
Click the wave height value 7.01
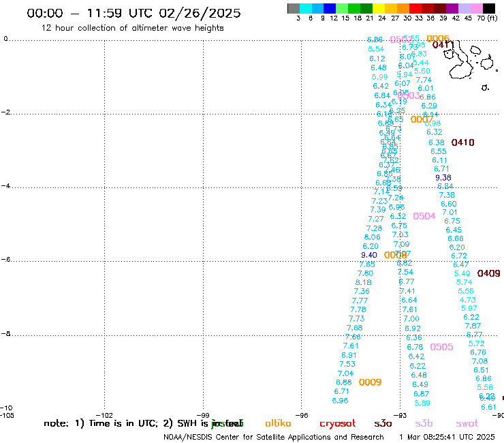point(450,213)
